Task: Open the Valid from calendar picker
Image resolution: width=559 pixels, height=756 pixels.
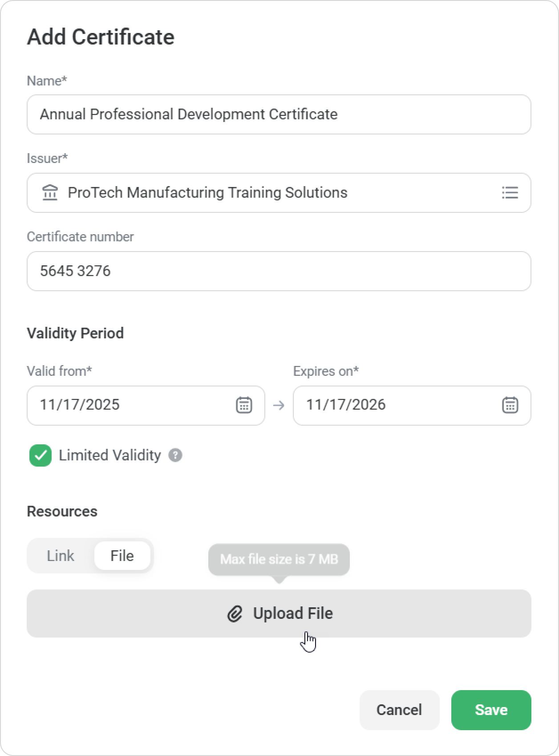Action: coord(243,405)
